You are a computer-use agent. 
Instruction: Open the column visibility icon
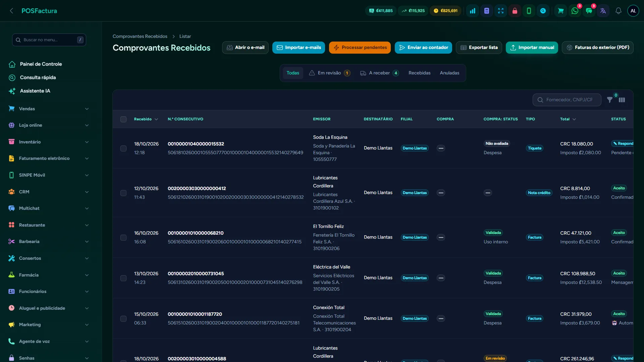[622, 100]
